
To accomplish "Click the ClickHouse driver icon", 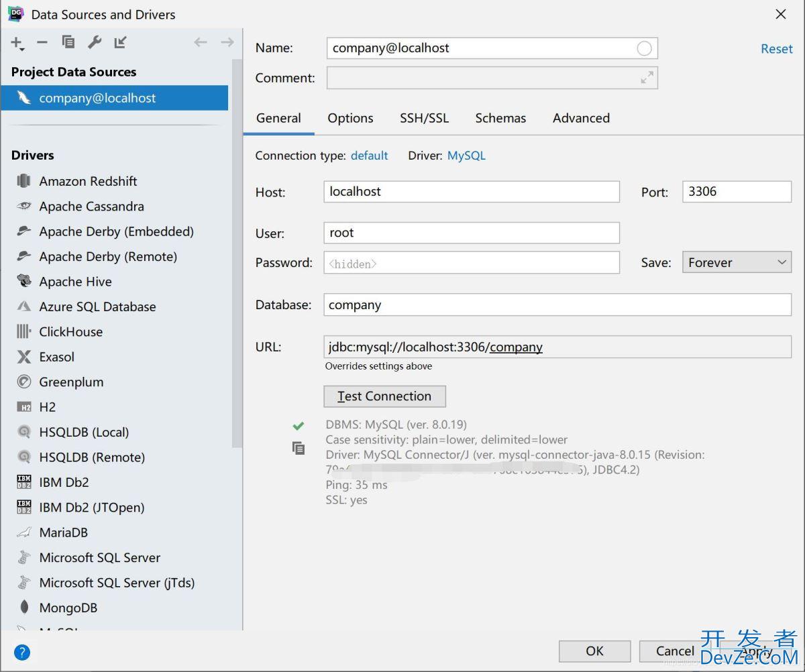I will click(x=24, y=331).
